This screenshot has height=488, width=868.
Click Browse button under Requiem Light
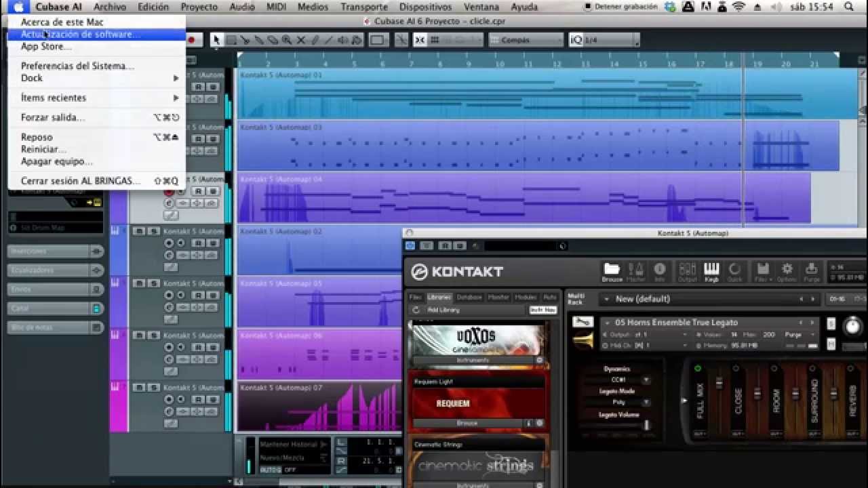tap(467, 423)
